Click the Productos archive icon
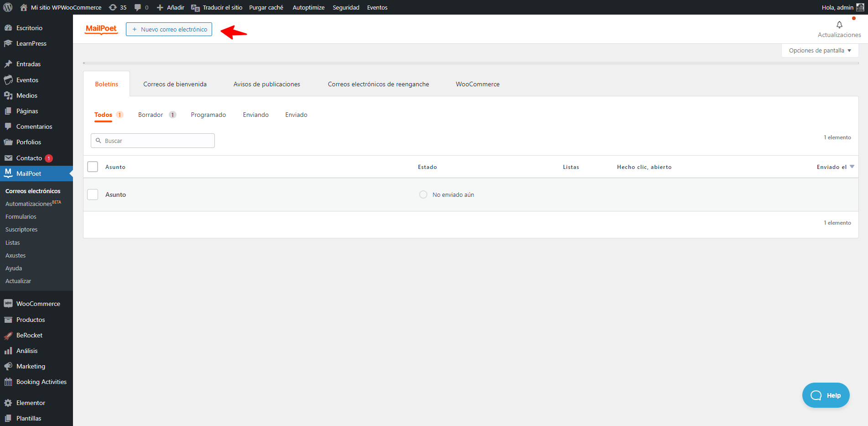The width and height of the screenshot is (868, 426). (x=8, y=320)
